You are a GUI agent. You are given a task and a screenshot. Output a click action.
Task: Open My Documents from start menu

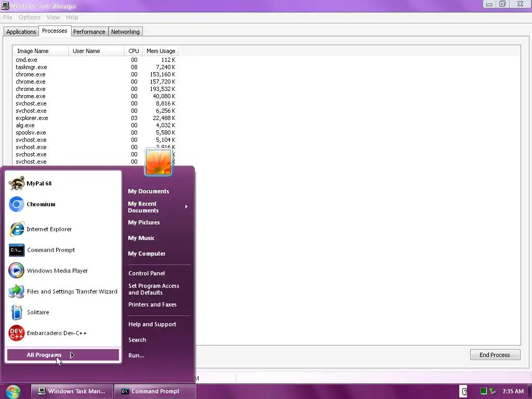[148, 191]
